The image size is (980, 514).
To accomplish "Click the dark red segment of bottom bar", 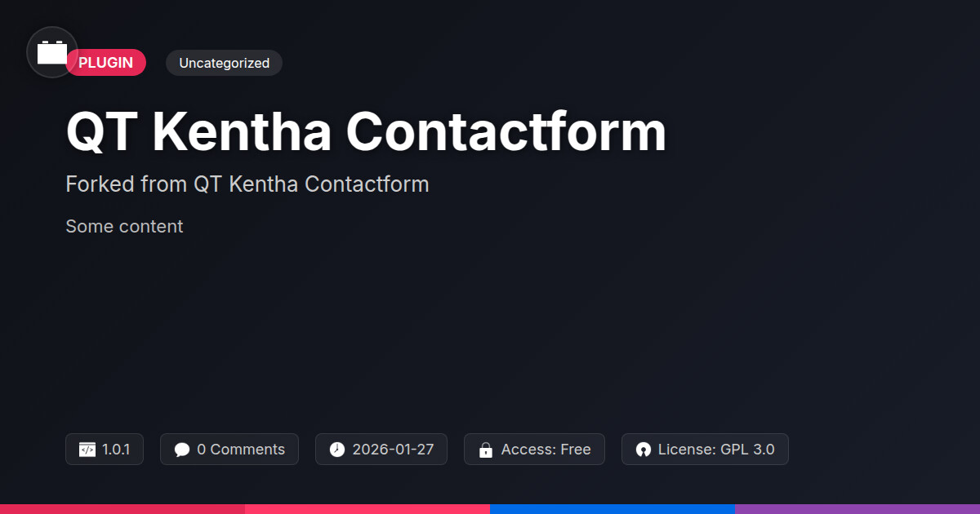I will pos(122,509).
